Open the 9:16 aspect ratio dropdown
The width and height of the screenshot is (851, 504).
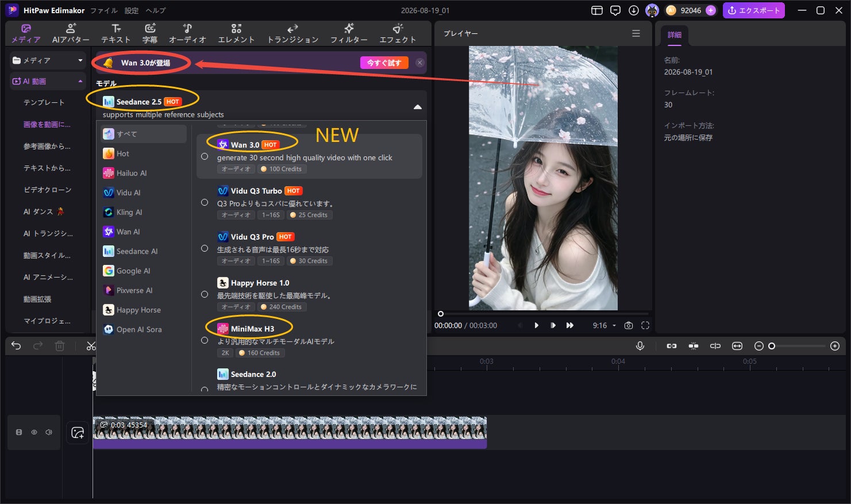pos(604,325)
